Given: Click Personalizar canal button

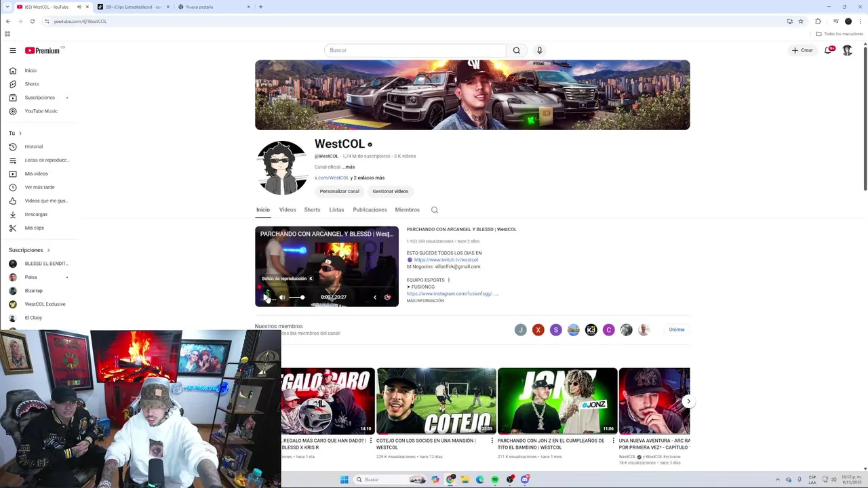Looking at the screenshot, I should click(x=340, y=191).
